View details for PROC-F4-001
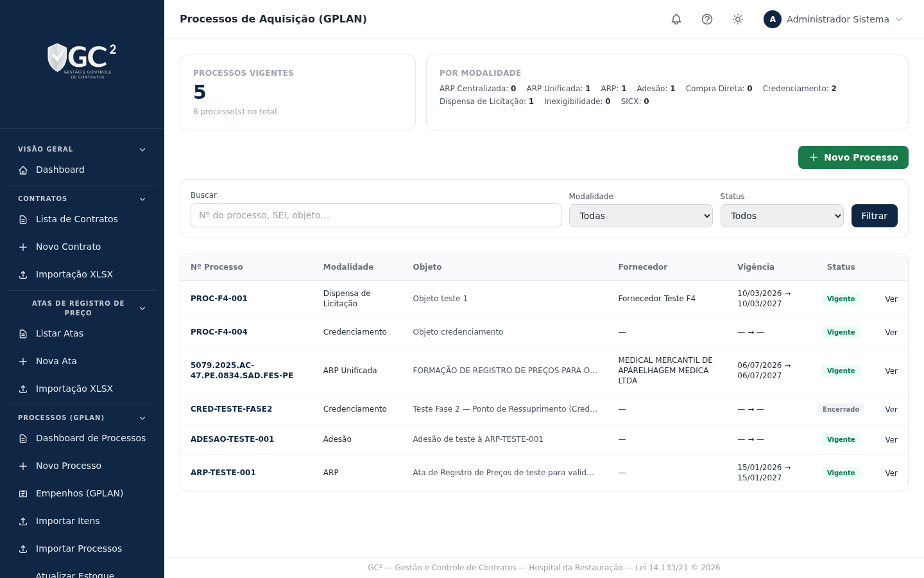 tap(891, 299)
